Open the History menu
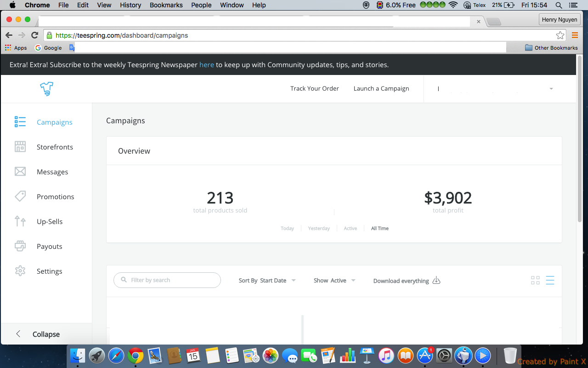The width and height of the screenshot is (588, 368). point(130,5)
